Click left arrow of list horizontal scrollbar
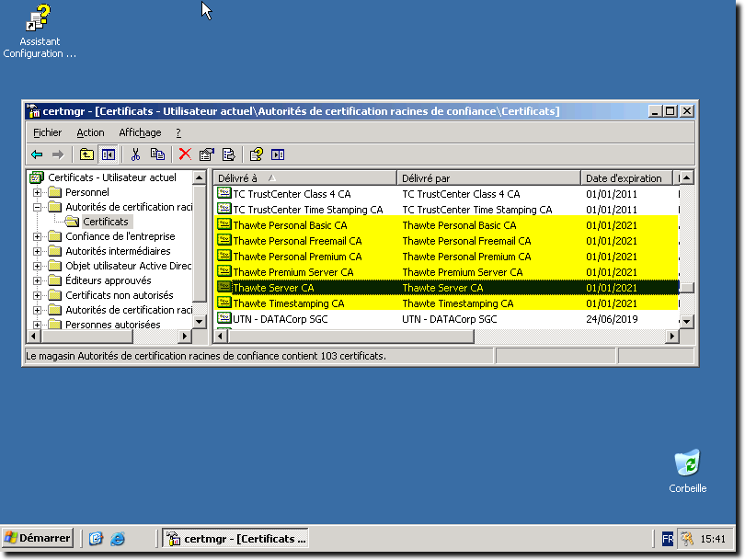 220,337
